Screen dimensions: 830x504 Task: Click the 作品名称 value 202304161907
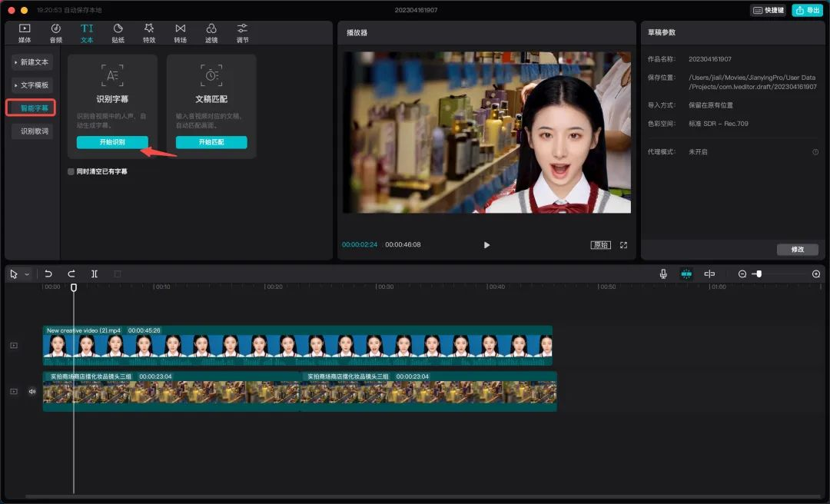point(710,58)
